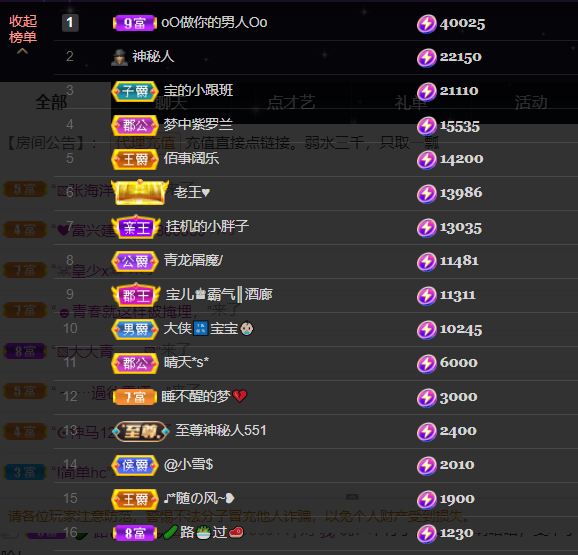Open the 礼单 tab
The image size is (578, 555).
pos(411,102)
